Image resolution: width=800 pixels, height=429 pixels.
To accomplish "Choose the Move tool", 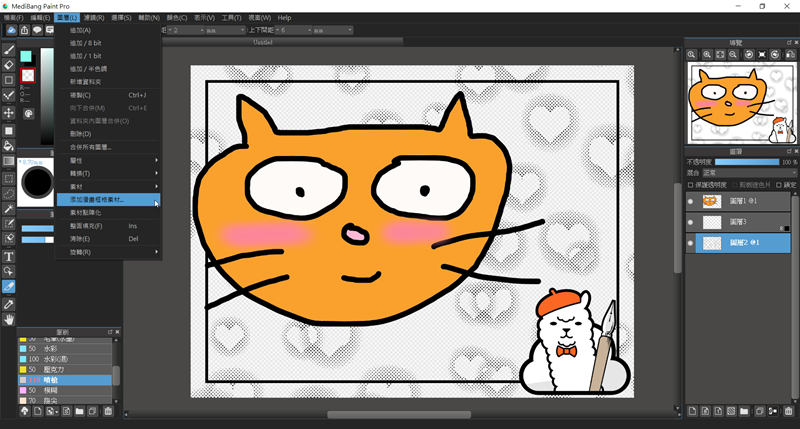I will click(9, 113).
